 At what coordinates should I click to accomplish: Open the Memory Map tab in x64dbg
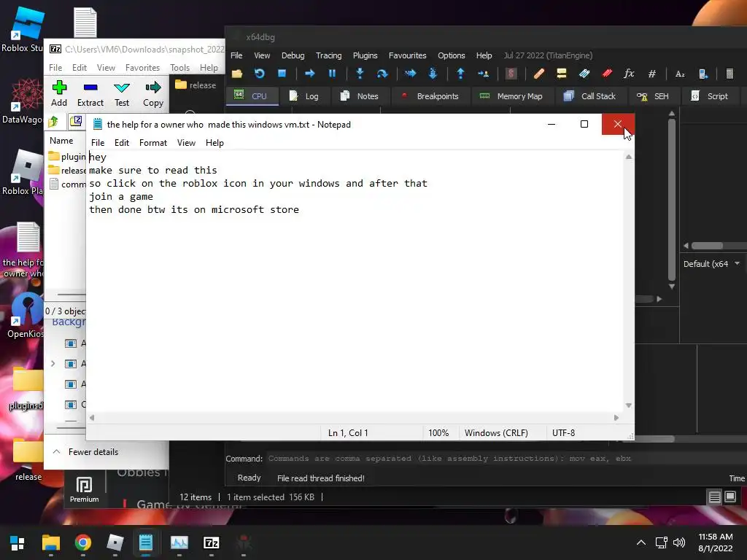click(x=511, y=96)
